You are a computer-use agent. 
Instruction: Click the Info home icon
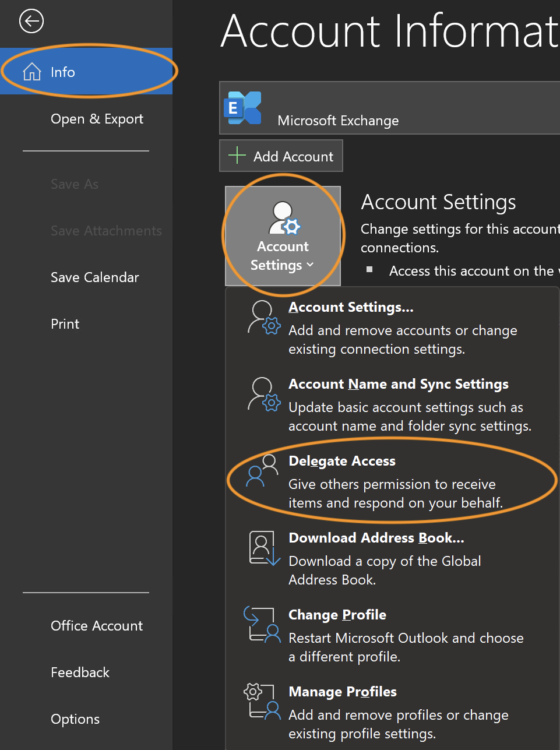pos(32,72)
